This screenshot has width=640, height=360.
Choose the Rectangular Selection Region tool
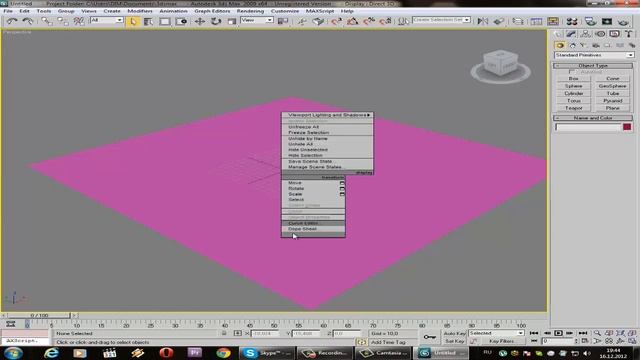click(165, 21)
